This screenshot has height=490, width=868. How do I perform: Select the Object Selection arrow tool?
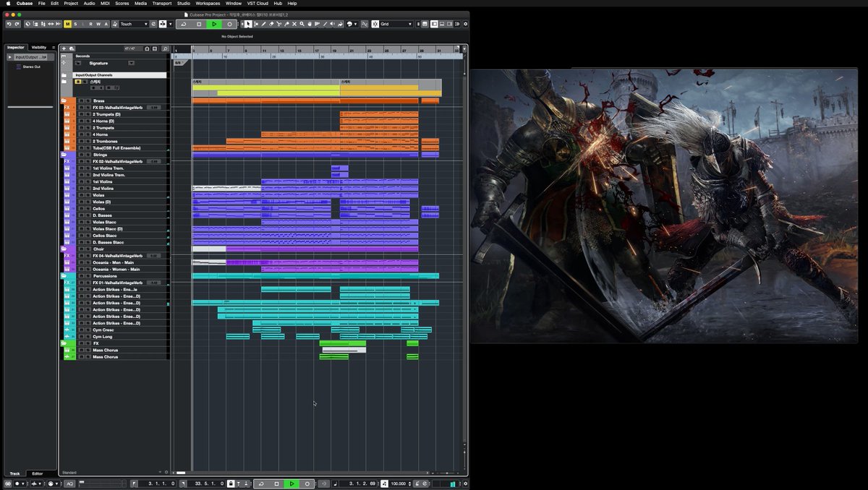[x=248, y=24]
